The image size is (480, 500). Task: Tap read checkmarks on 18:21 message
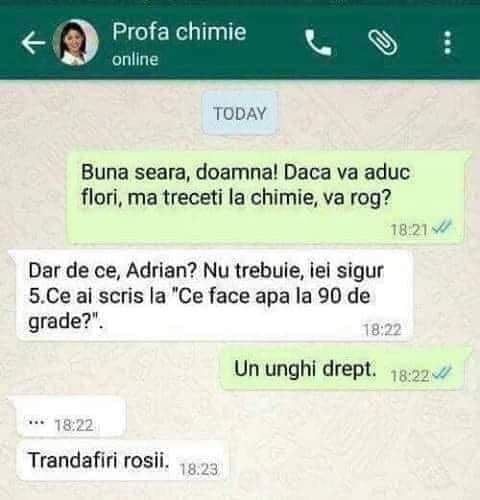click(x=442, y=227)
